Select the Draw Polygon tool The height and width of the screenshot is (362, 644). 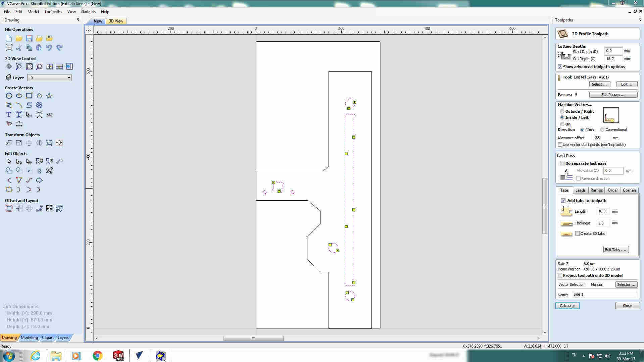click(39, 96)
